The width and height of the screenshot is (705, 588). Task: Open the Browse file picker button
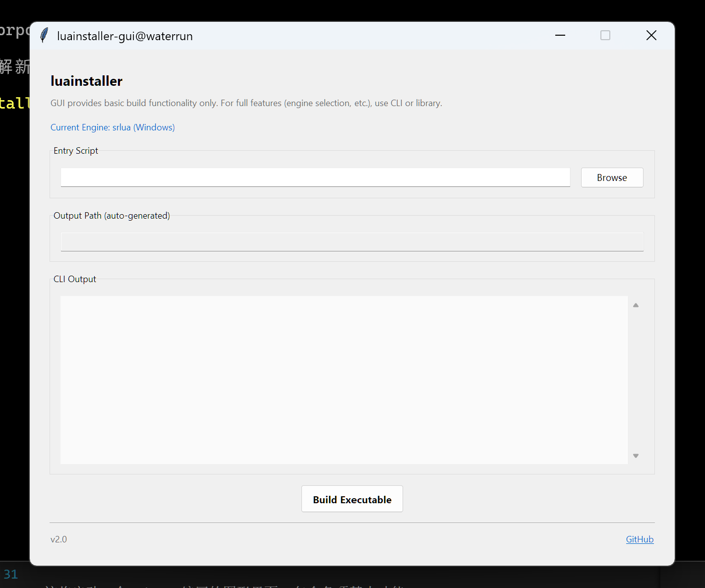coord(612,177)
